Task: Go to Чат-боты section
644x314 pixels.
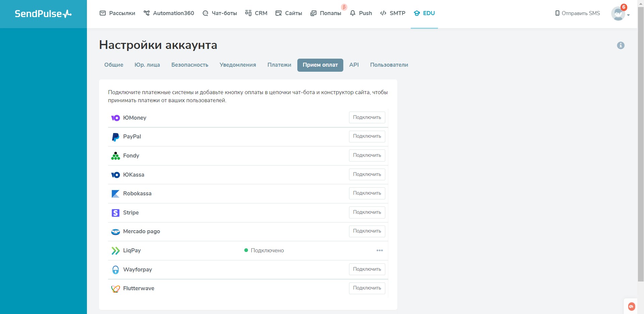Action: (x=220, y=13)
